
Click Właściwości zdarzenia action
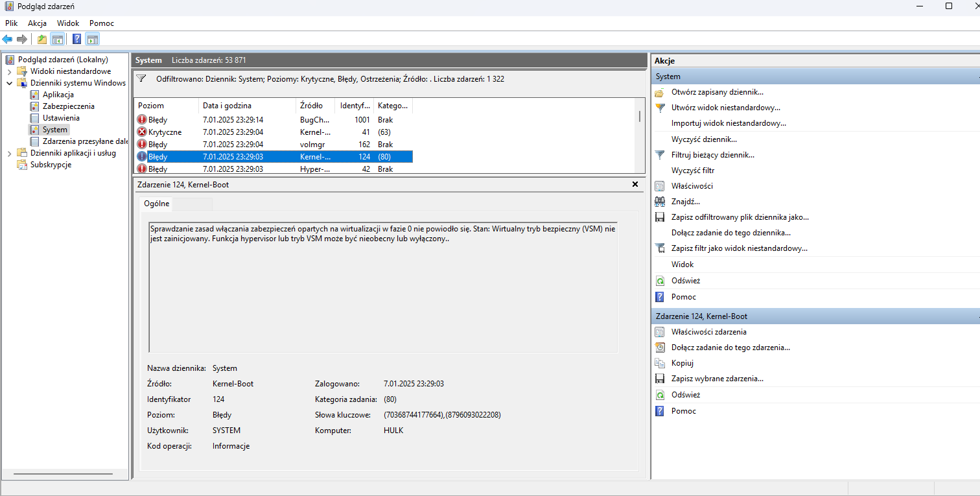click(708, 332)
